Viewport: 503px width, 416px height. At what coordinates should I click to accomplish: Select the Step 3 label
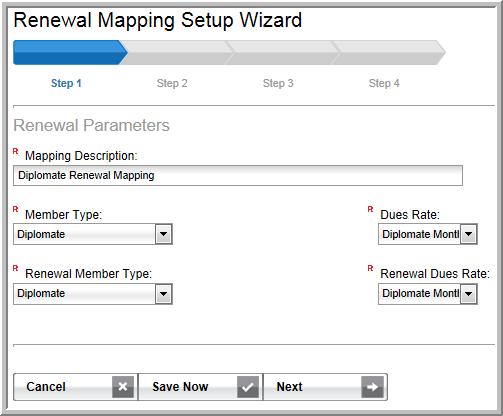point(278,83)
